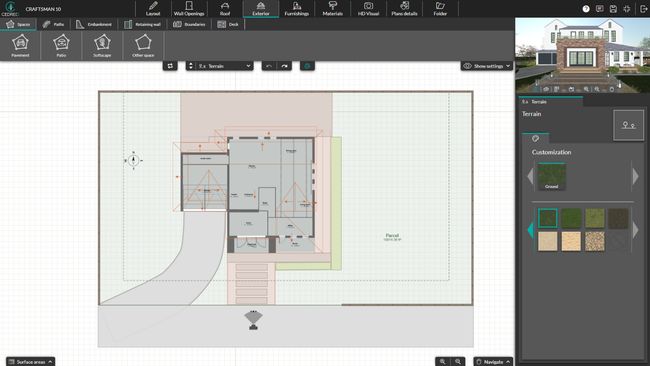Open the Terrain level dropdown

(x=220, y=66)
